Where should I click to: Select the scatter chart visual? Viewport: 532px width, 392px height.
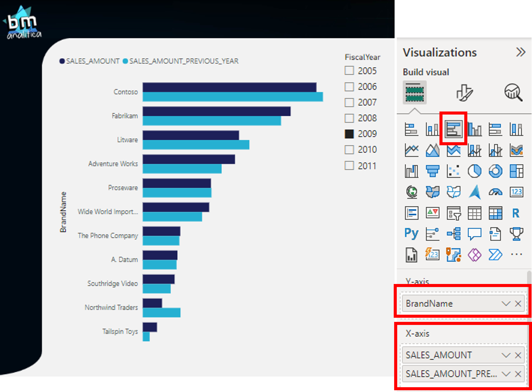pos(453,171)
